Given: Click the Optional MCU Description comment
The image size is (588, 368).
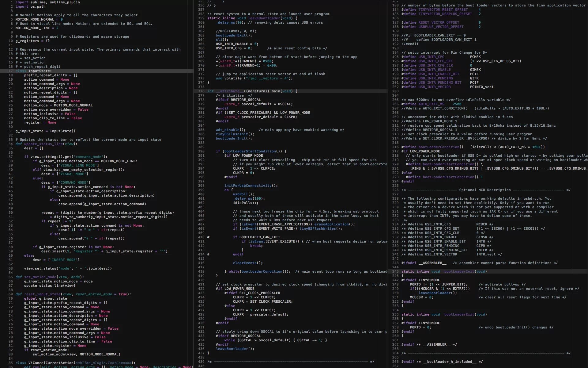Looking at the screenshot, I should 484,190.
